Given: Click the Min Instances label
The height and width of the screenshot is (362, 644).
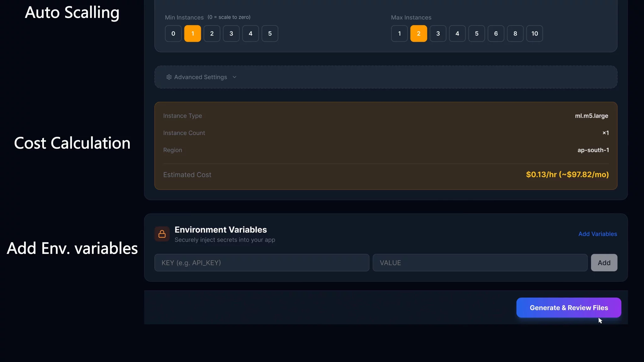Looking at the screenshot, I should click(x=184, y=17).
